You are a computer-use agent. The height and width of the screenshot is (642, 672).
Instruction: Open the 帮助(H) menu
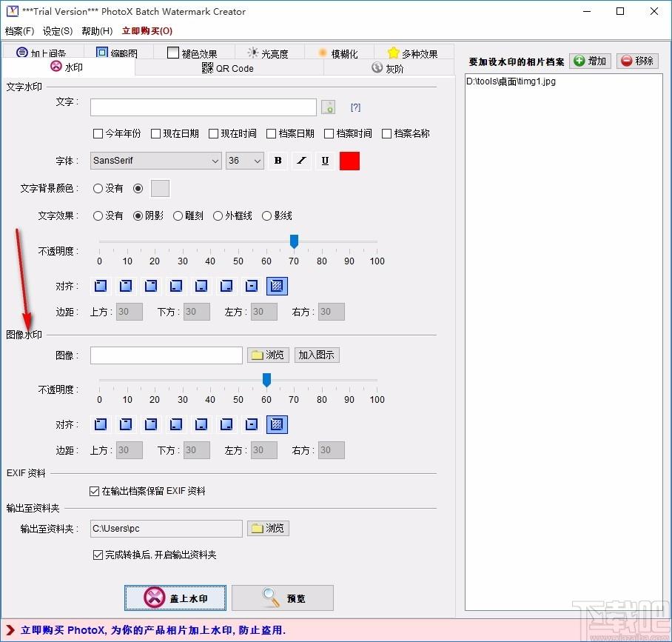pyautogui.click(x=97, y=31)
